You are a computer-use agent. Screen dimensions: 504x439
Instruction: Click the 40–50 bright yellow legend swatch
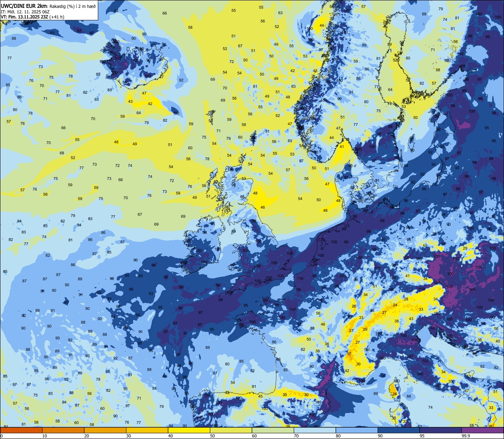point(189,430)
